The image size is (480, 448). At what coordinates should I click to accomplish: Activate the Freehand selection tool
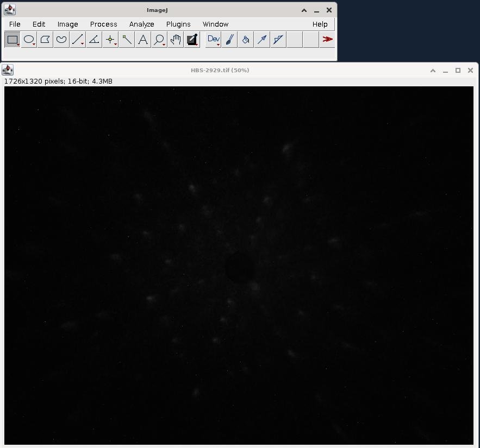coord(61,40)
